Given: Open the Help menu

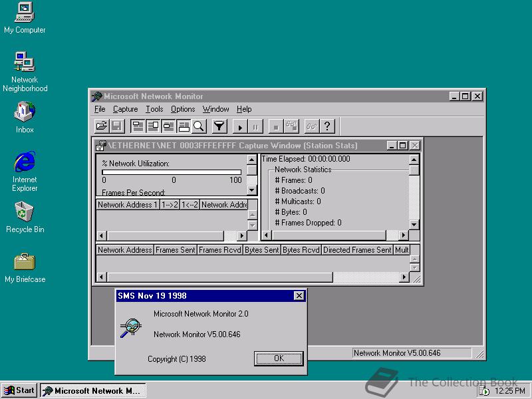Looking at the screenshot, I should coord(244,109).
